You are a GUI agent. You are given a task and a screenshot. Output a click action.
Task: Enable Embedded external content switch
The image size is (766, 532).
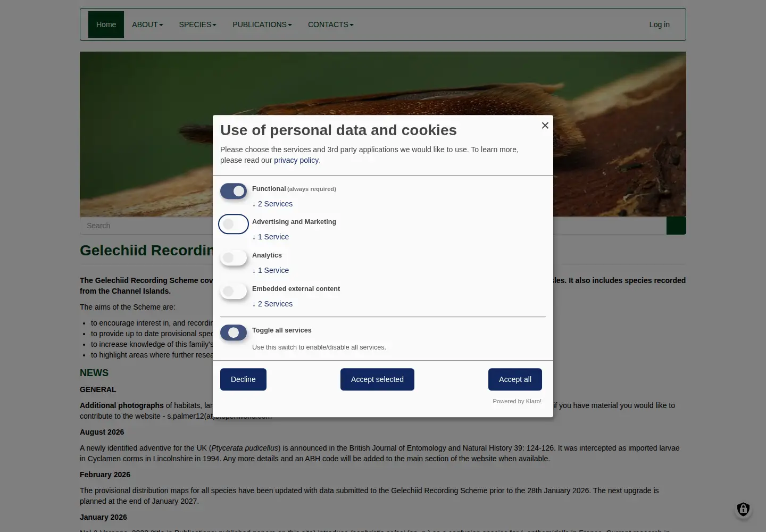pyautogui.click(x=234, y=291)
